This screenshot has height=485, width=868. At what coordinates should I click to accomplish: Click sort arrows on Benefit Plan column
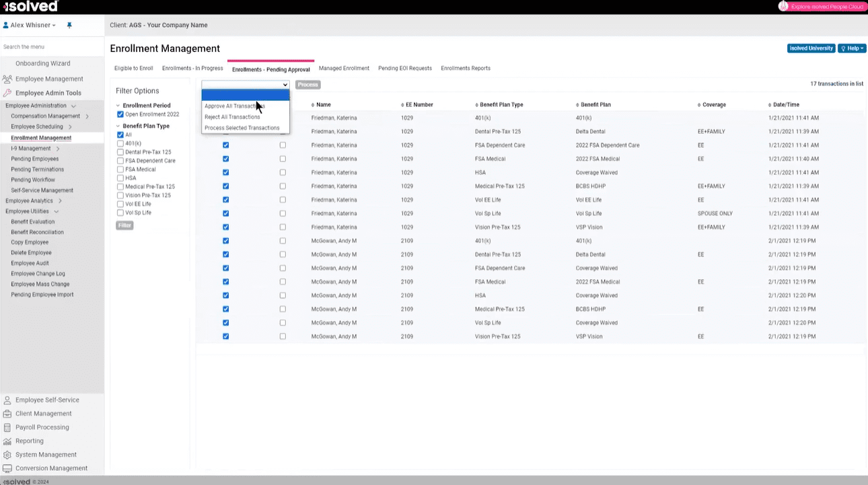coord(577,105)
